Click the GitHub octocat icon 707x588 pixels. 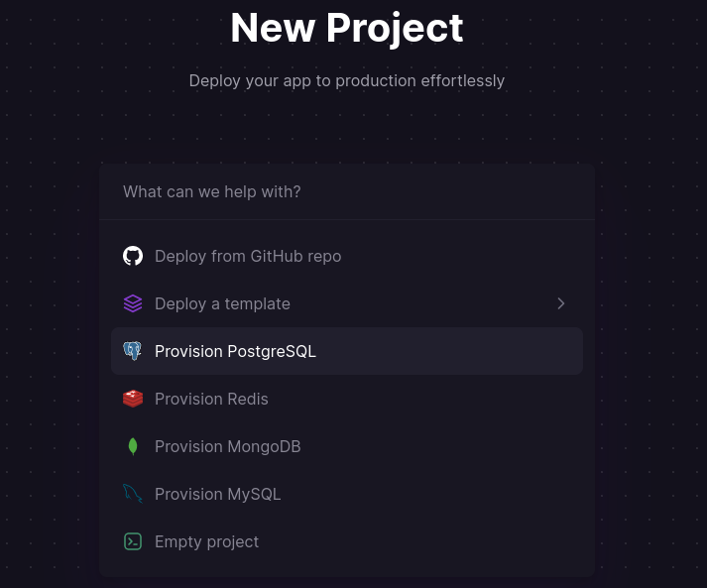click(x=133, y=256)
